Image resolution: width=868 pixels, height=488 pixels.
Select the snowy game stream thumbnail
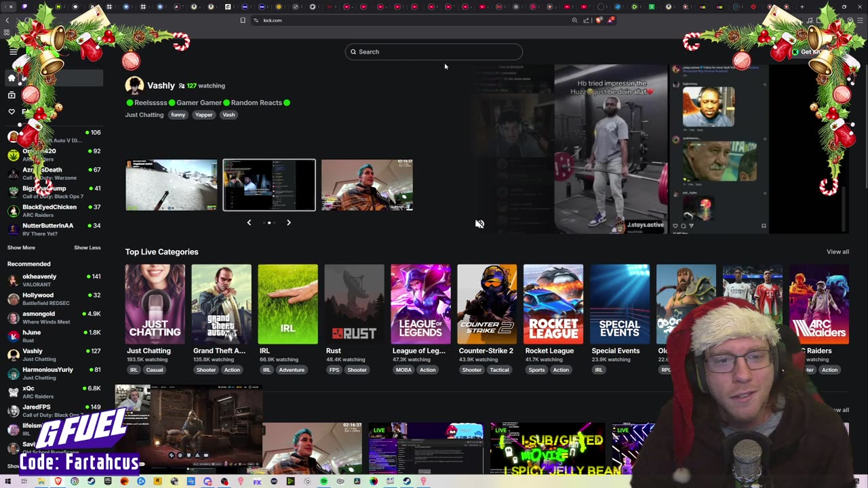coord(172,185)
